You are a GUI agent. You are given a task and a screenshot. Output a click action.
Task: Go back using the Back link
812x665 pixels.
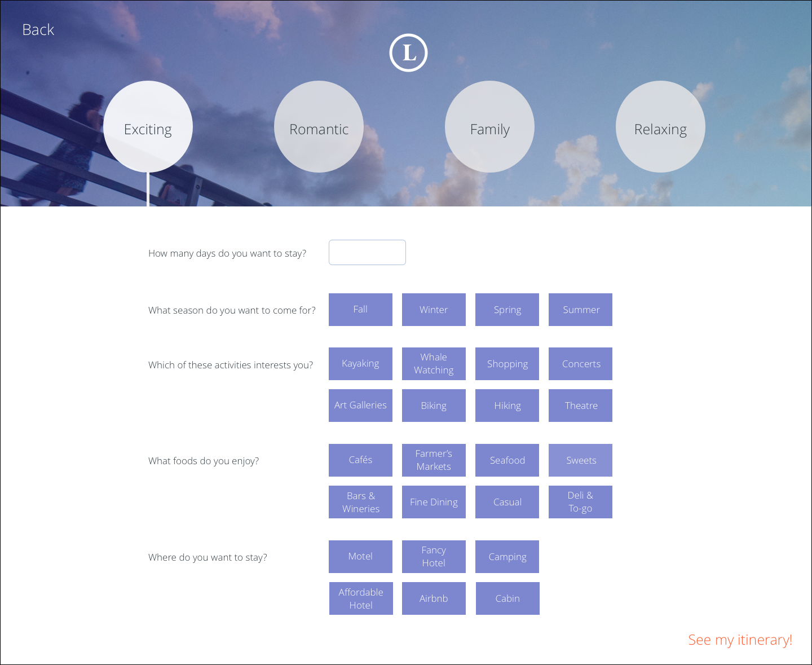tap(38, 30)
